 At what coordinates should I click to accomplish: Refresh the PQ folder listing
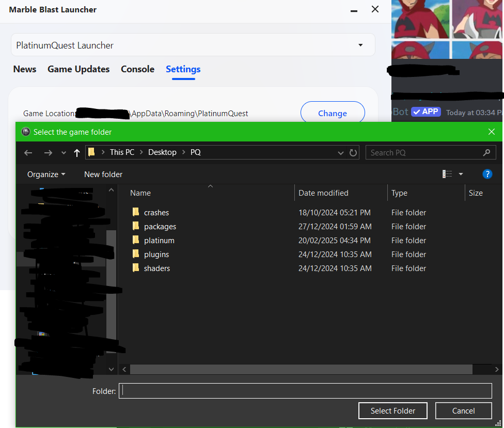[353, 153]
